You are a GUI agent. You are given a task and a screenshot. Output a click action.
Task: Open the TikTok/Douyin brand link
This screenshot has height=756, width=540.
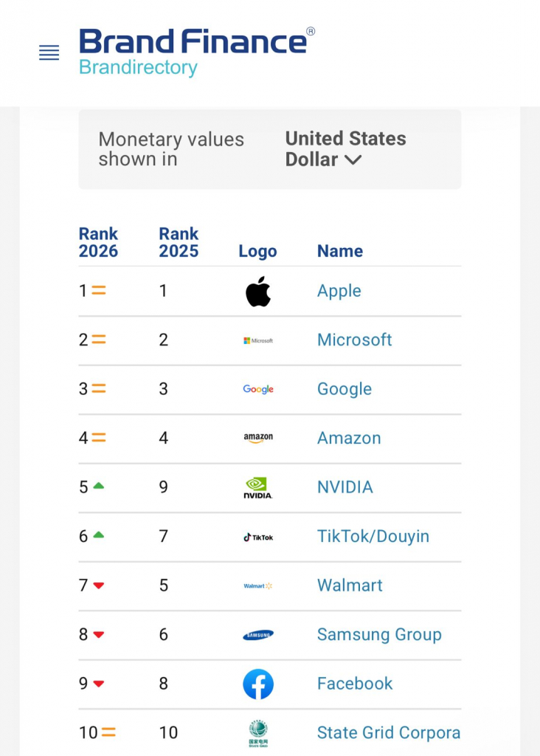(373, 537)
